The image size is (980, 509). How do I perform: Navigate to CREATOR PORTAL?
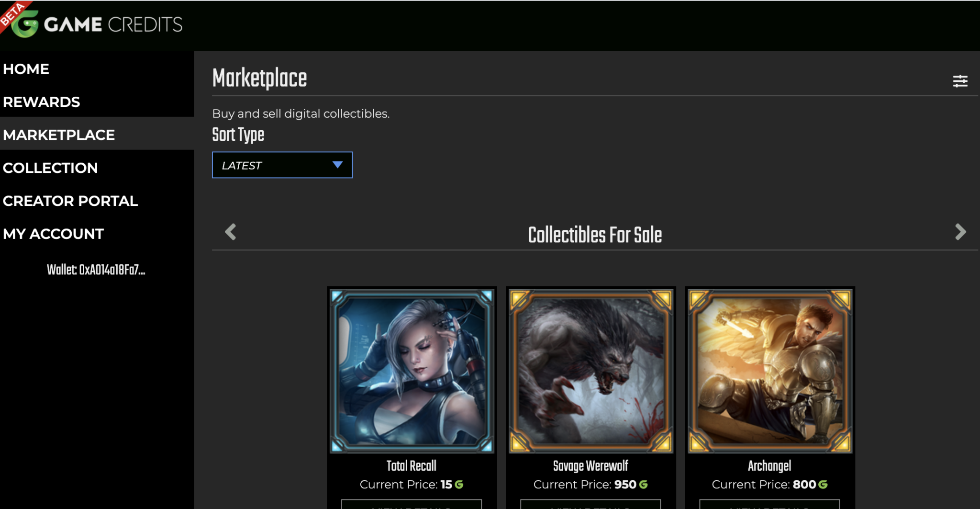(70, 201)
